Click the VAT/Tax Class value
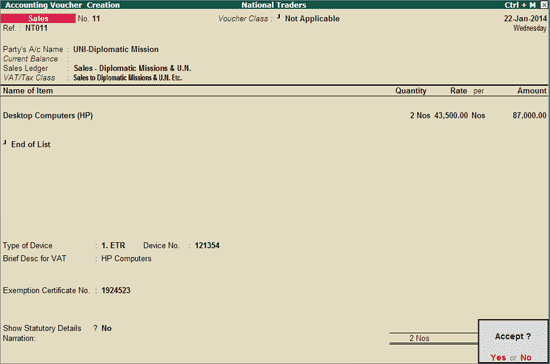This screenshot has width=550, height=364. point(128,77)
